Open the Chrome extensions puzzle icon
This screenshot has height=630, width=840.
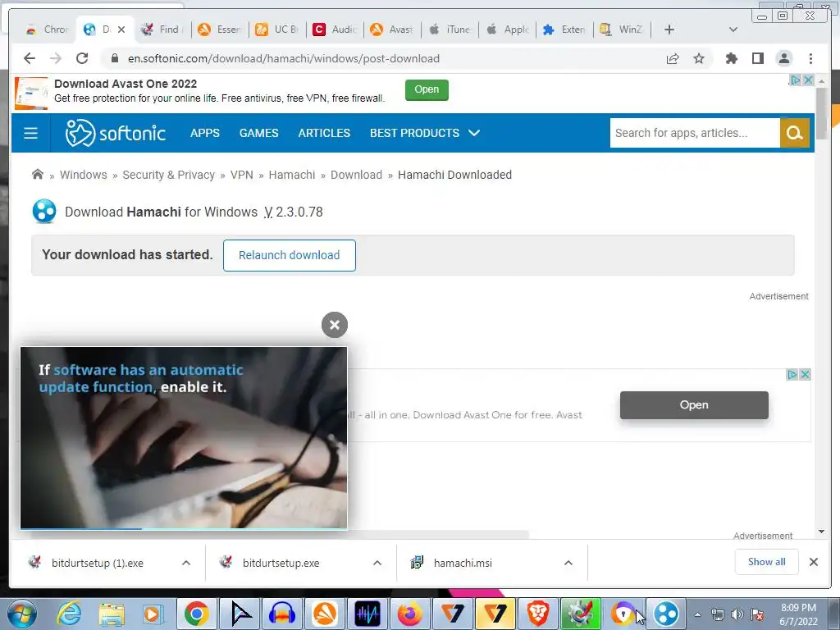click(731, 58)
